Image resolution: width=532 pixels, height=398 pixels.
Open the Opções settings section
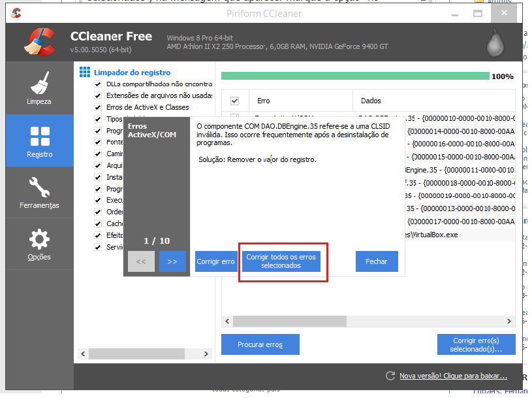[x=39, y=244]
